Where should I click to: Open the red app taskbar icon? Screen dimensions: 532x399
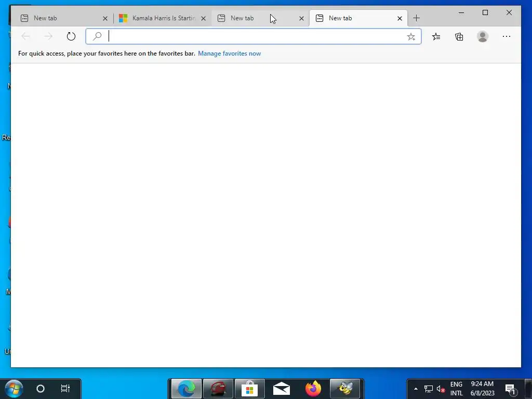pyautogui.click(x=218, y=389)
